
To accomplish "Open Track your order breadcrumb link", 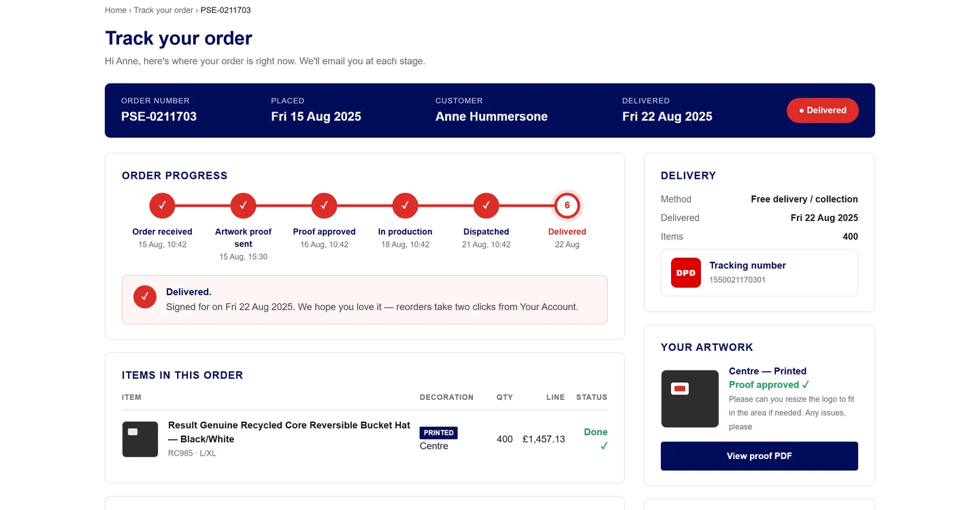I will click(x=163, y=10).
